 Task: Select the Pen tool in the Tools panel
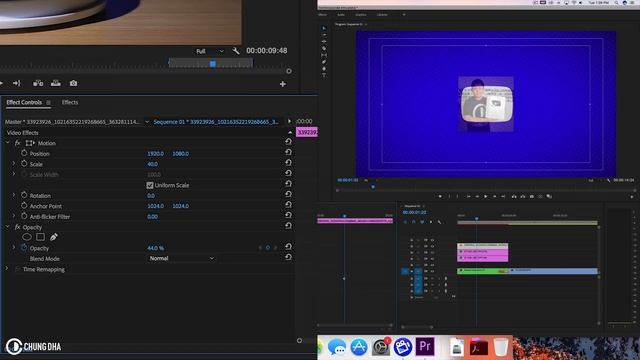coord(324,62)
